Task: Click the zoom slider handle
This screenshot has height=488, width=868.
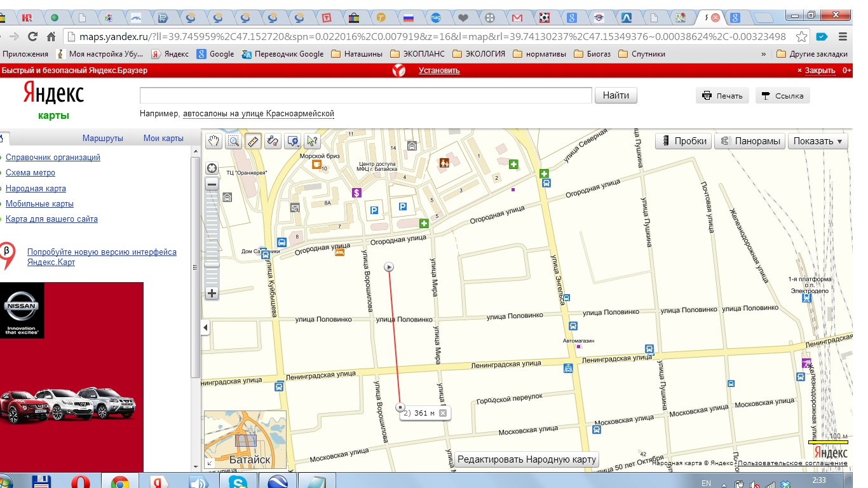Action: coord(212,264)
